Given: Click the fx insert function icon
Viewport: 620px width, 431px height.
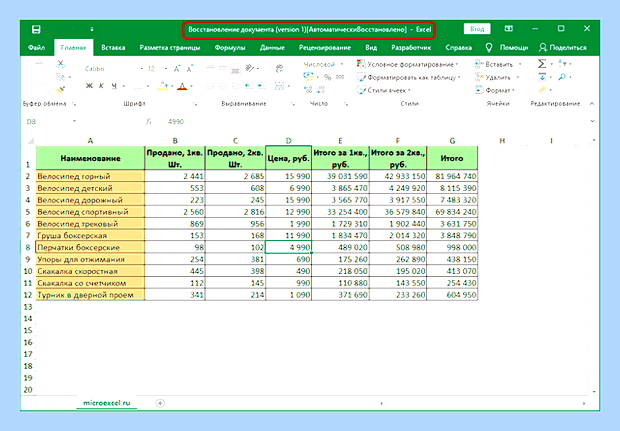Looking at the screenshot, I should [x=148, y=121].
